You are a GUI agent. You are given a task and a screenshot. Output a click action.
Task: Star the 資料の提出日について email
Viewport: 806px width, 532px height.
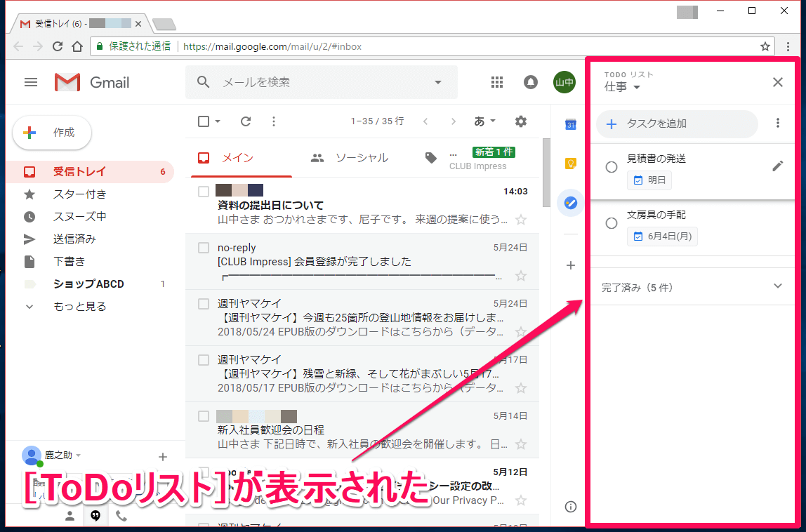pos(521,220)
